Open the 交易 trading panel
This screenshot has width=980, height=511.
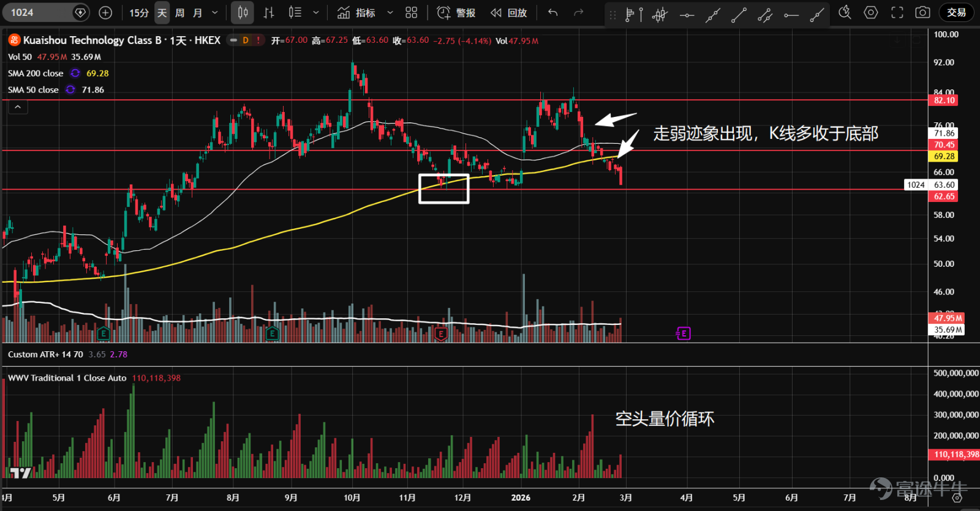[956, 12]
